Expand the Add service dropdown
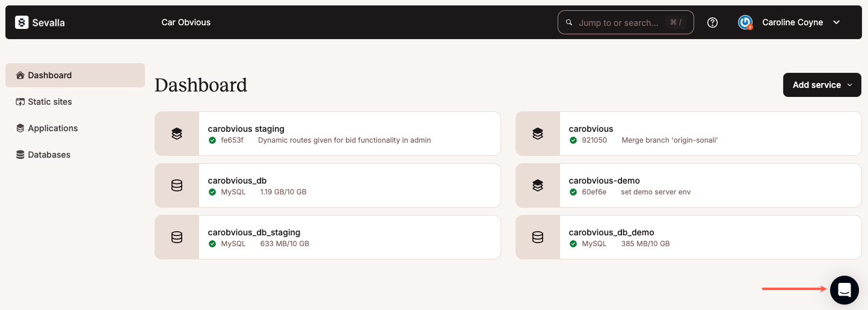Image resolution: width=868 pixels, height=310 pixels. [822, 85]
